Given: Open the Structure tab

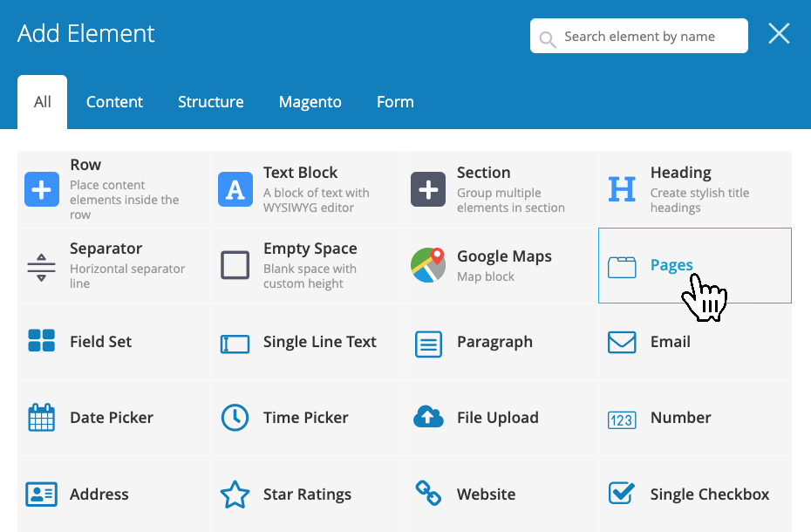Looking at the screenshot, I should tap(211, 102).
